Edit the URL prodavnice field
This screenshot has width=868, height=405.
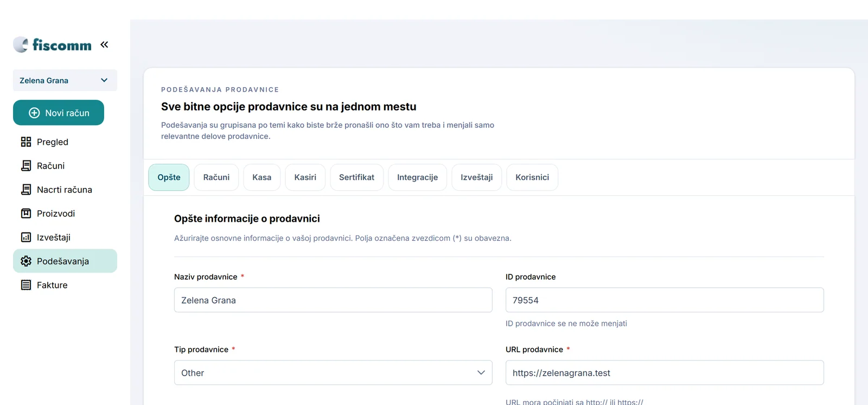[x=665, y=372]
